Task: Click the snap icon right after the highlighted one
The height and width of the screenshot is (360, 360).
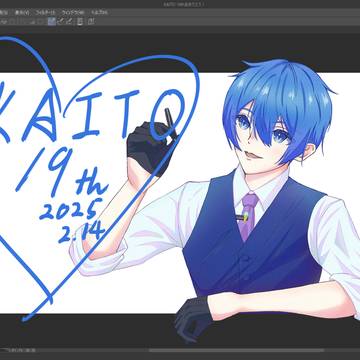Action: pos(60,21)
